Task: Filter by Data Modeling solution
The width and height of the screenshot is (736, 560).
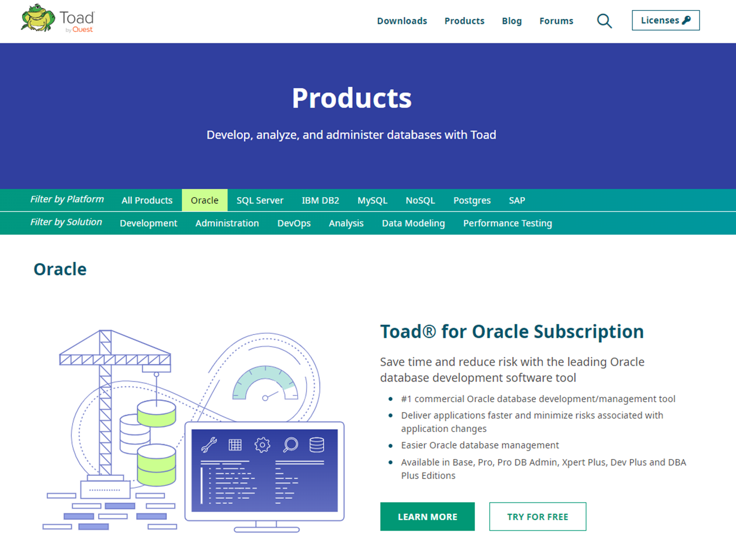Action: tap(413, 223)
